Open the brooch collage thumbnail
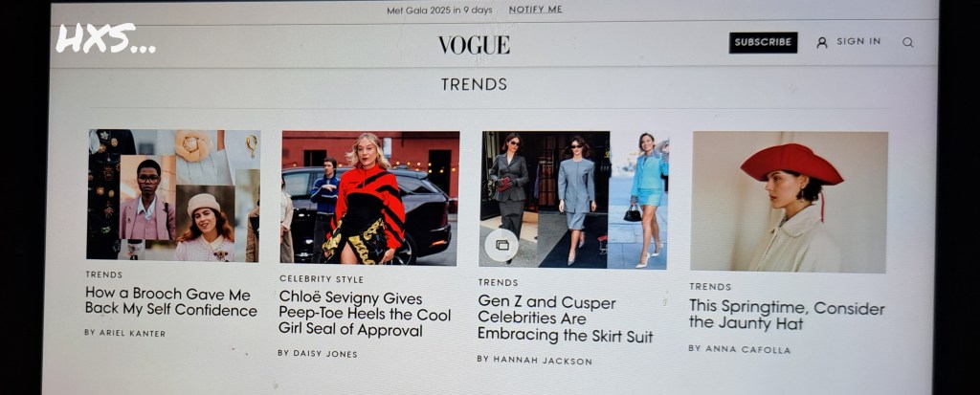The image size is (980, 395). click(x=173, y=195)
